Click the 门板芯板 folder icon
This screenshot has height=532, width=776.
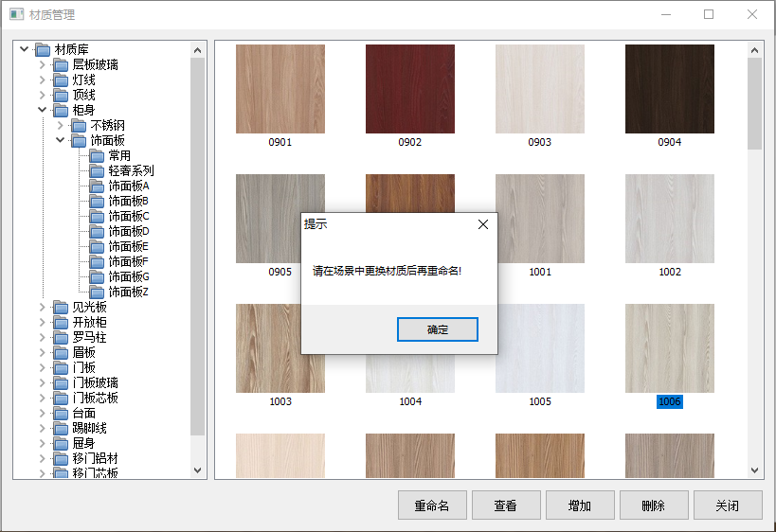coord(61,399)
